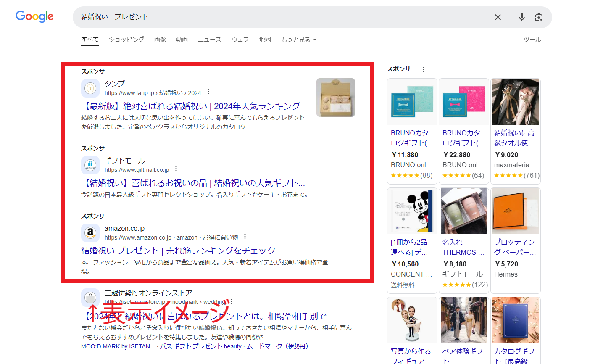Click the https://www.giftmall.co.jp URL text

point(137,170)
